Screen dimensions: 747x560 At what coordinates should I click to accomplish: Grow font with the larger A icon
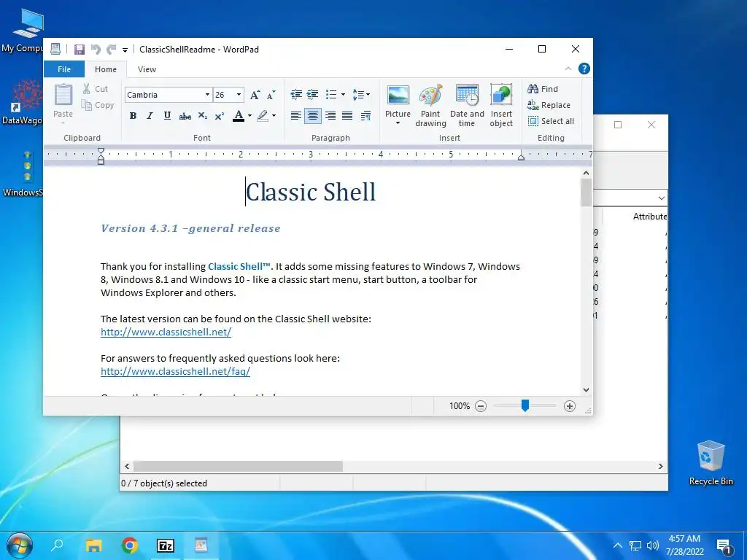pos(255,95)
